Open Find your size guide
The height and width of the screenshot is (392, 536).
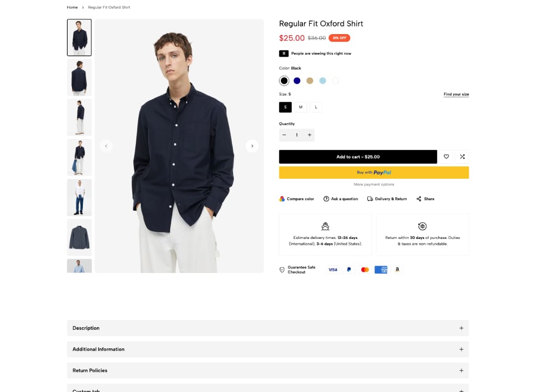[456, 94]
